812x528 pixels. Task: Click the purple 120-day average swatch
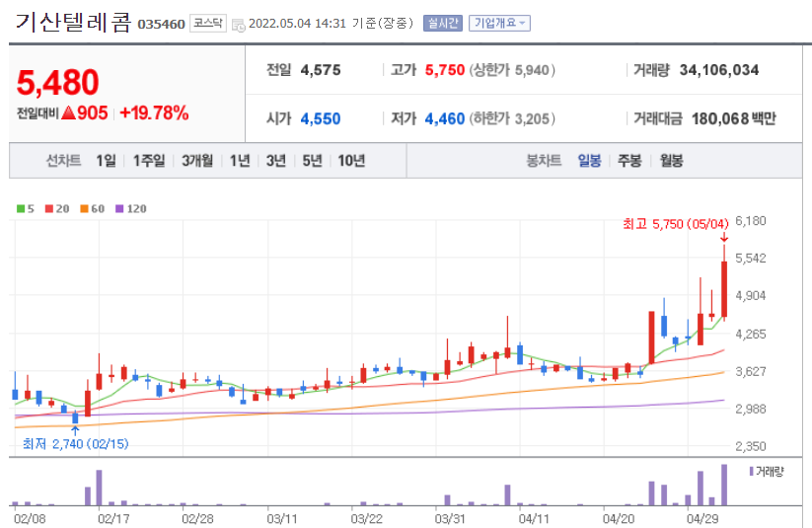[x=119, y=209]
